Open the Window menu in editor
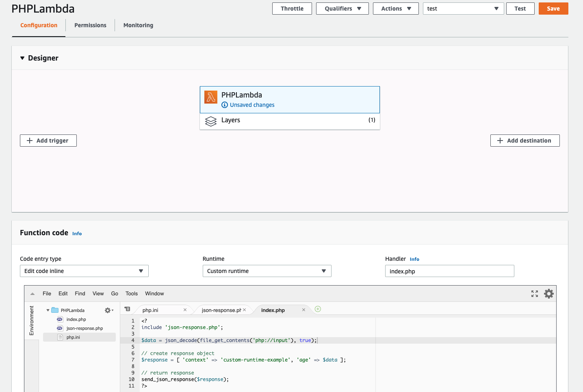Viewport: 583px width, 392px height. [x=155, y=294]
